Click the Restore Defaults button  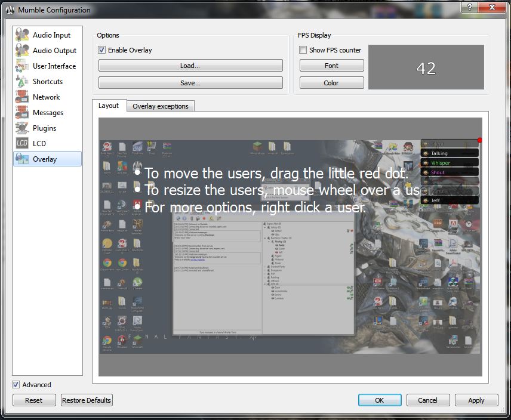[x=87, y=400]
